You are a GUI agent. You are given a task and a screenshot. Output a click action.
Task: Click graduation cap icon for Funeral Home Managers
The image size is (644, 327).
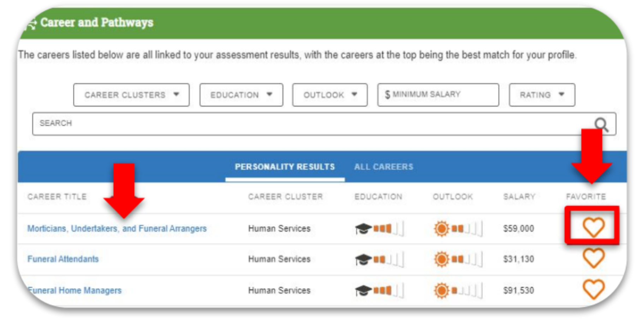click(363, 290)
